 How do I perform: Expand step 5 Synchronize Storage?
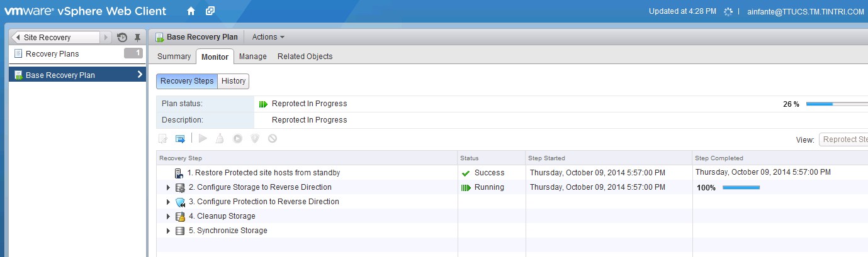(168, 231)
